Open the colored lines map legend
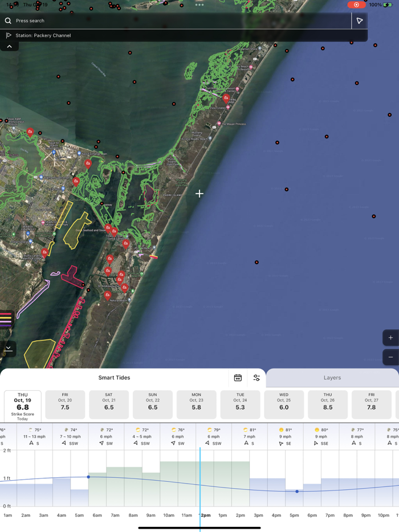This screenshot has height=532, width=399. click(x=6, y=320)
